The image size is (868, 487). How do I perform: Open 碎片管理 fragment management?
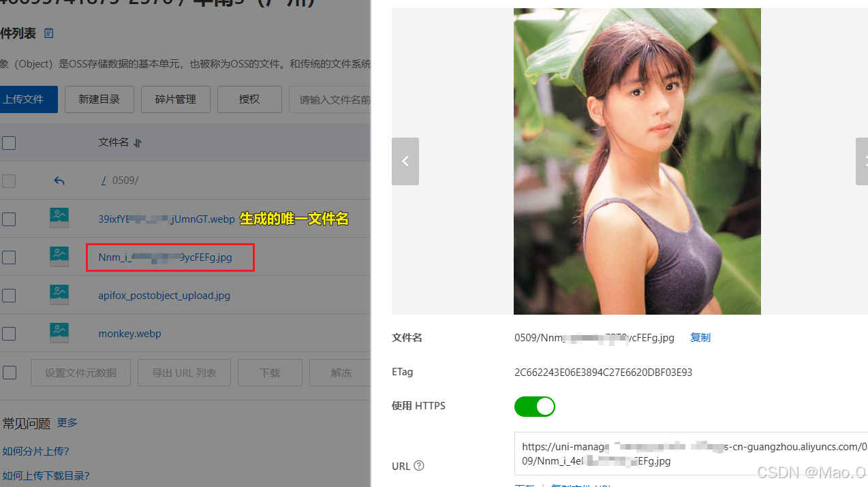point(176,99)
